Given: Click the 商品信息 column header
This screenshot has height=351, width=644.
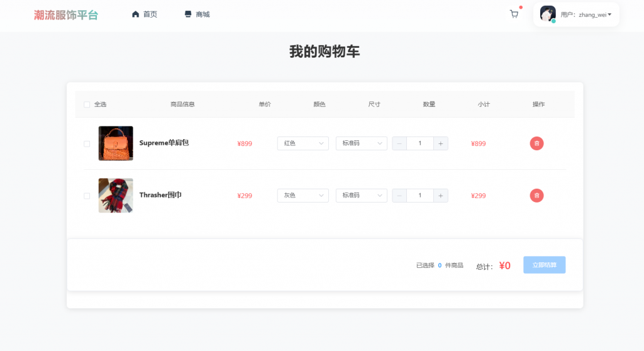Looking at the screenshot, I should [x=182, y=104].
